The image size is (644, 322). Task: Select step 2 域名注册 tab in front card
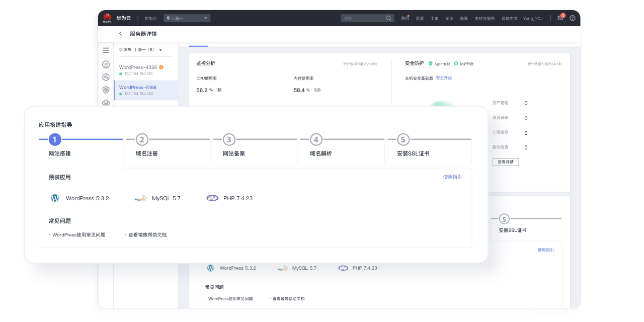tap(168, 149)
